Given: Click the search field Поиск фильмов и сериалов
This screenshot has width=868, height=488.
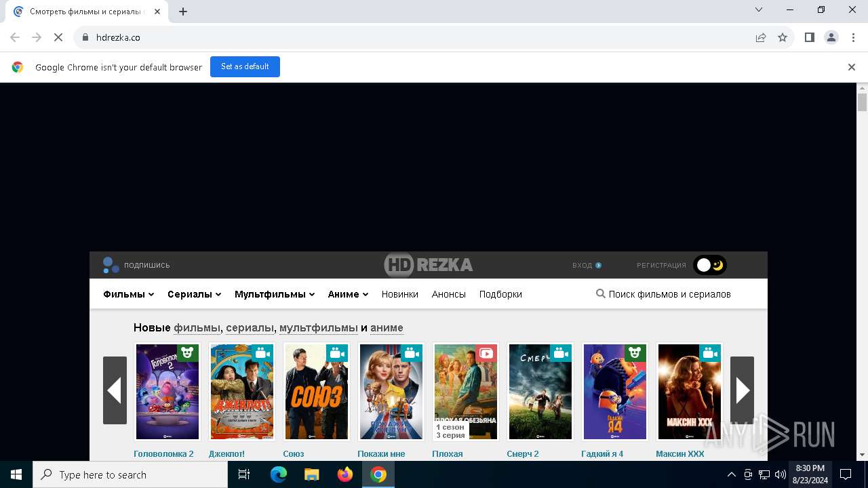Looking at the screenshot, I should point(669,294).
